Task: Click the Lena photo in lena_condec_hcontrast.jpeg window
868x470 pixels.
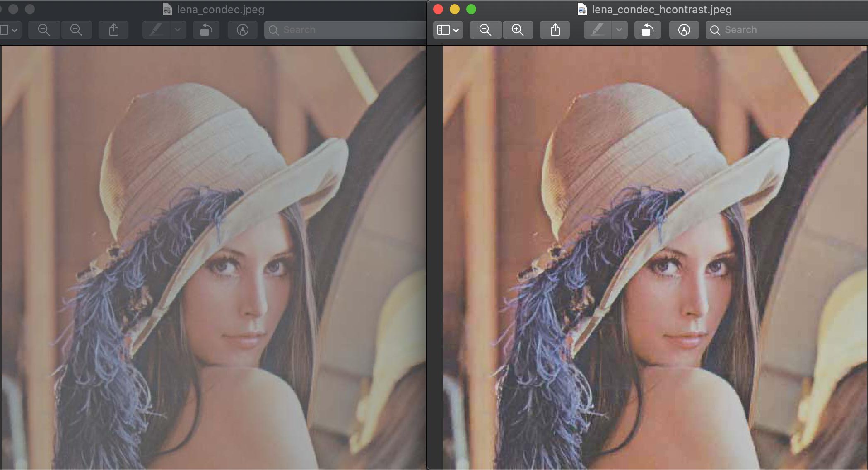Action: pyautogui.click(x=655, y=257)
